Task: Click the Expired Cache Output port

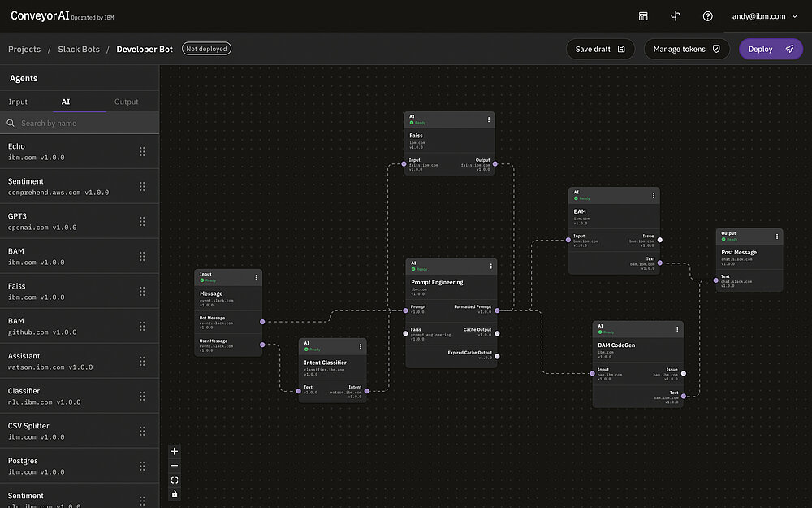Action: click(497, 356)
